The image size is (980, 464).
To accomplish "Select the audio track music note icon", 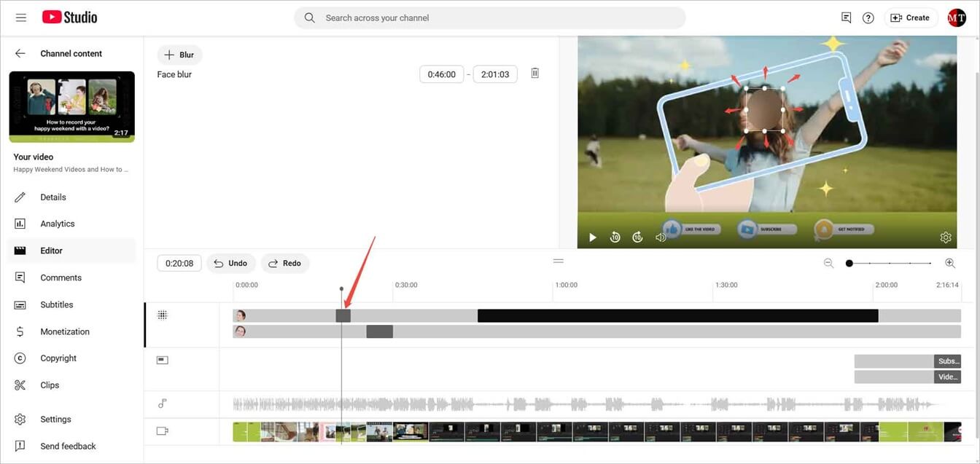I will (x=162, y=403).
